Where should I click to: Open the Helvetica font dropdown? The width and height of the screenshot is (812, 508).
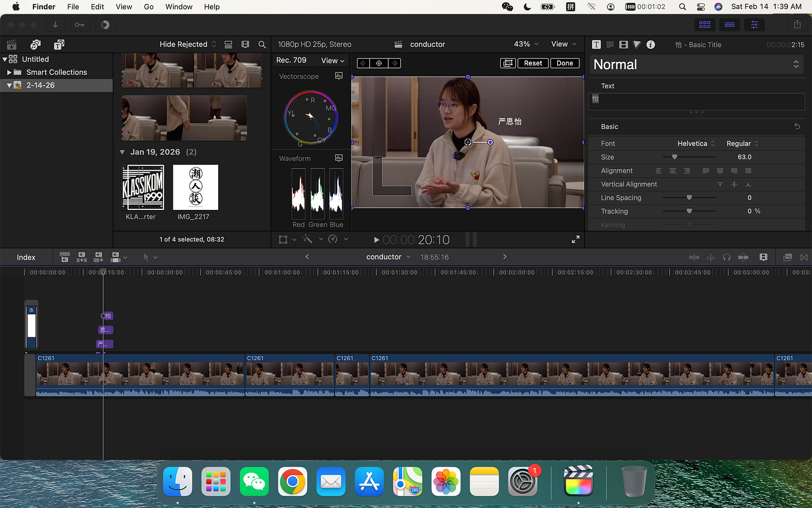695,143
